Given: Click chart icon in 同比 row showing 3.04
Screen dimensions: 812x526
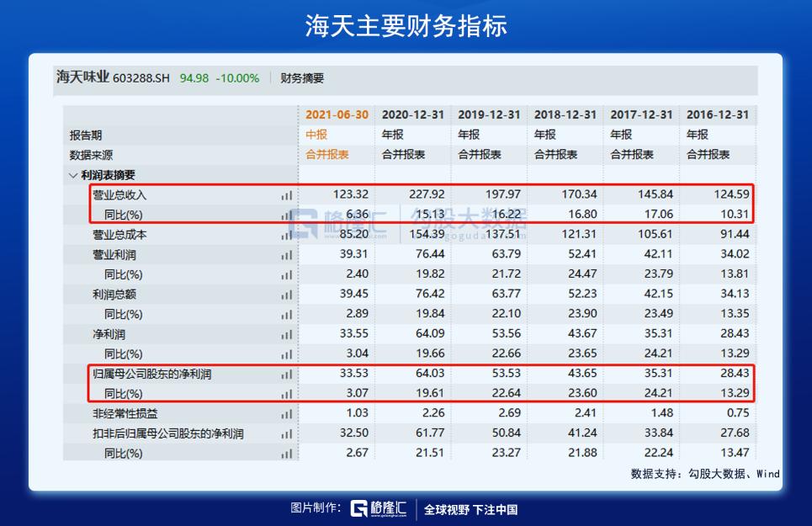Looking at the screenshot, I should pyautogui.click(x=286, y=354).
